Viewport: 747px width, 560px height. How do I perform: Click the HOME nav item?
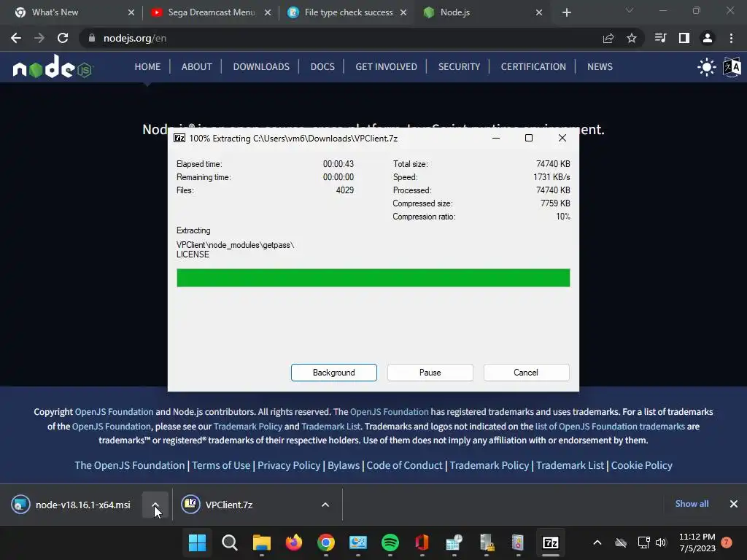147,66
